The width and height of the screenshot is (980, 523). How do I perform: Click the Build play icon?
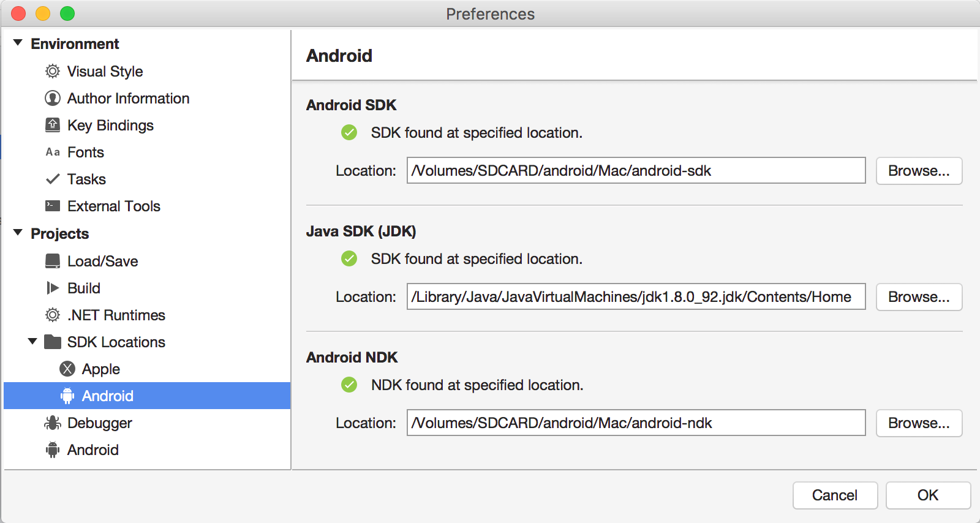point(53,288)
